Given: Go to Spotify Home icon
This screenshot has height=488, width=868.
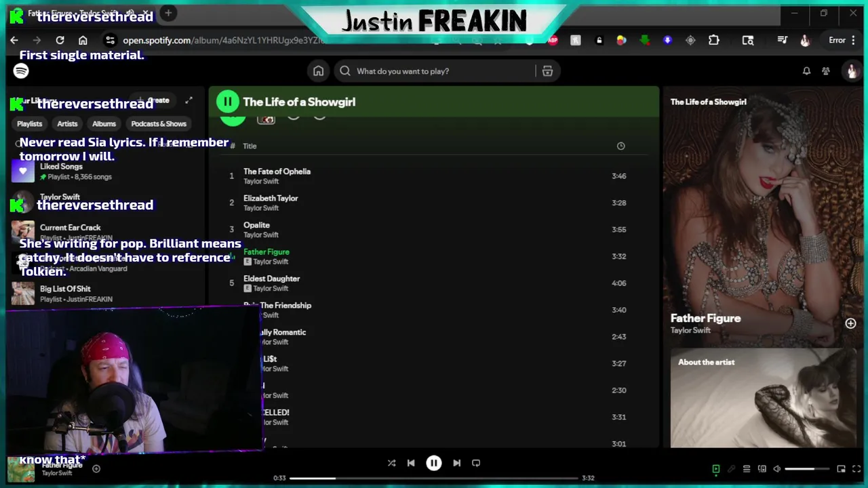Looking at the screenshot, I should 318,71.
